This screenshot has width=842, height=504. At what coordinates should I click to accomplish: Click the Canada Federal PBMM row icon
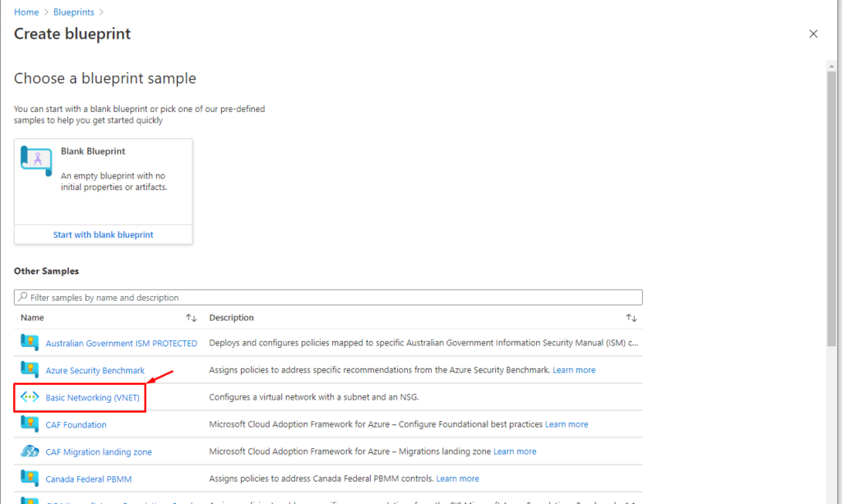click(30, 478)
